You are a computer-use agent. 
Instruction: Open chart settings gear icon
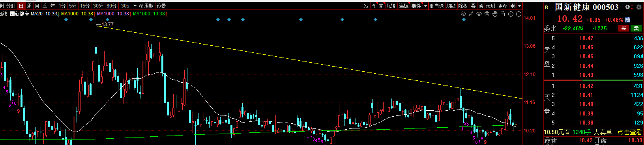[x=463, y=14]
